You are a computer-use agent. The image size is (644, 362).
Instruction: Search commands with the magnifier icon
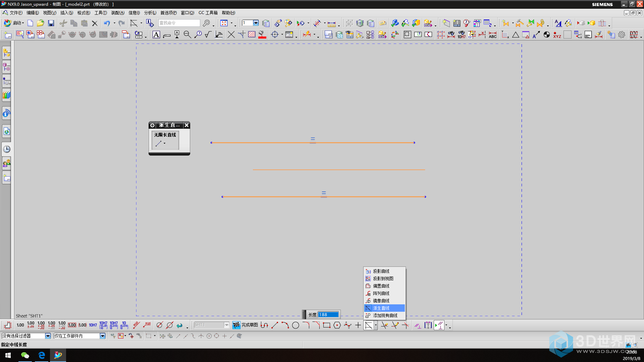(206, 23)
